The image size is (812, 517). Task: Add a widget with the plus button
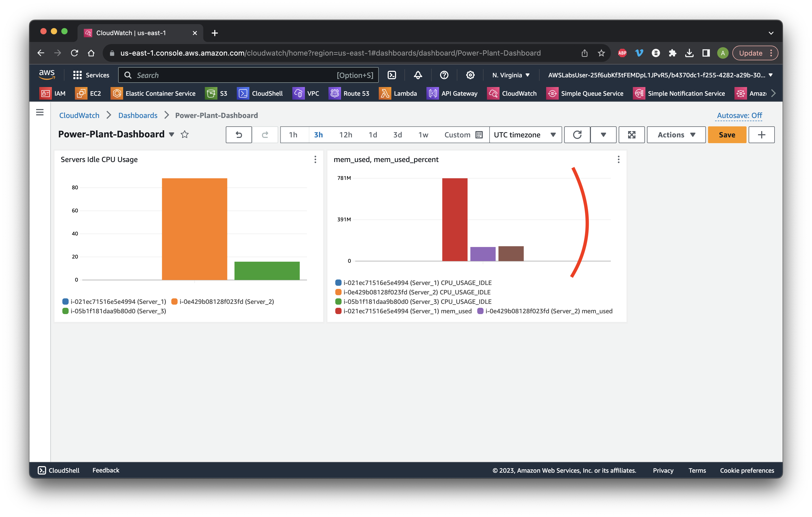point(761,135)
